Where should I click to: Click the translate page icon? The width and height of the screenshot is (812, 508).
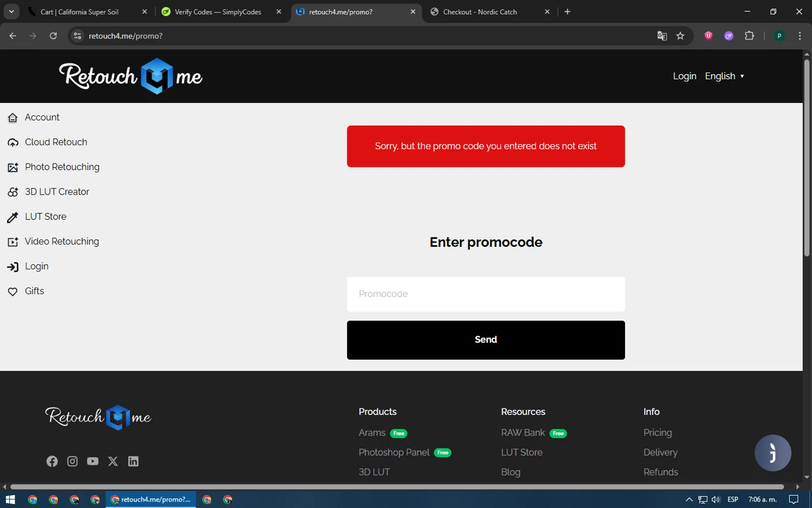(662, 36)
